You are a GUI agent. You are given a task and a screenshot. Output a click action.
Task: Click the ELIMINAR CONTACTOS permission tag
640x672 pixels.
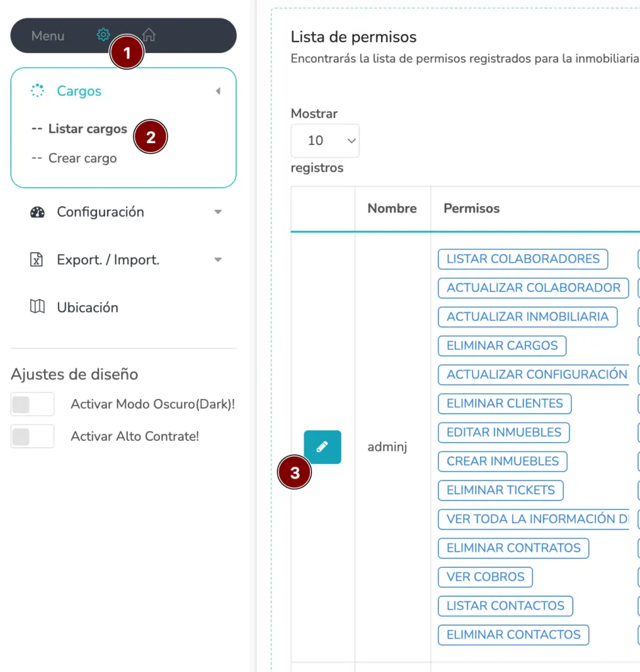click(x=513, y=635)
